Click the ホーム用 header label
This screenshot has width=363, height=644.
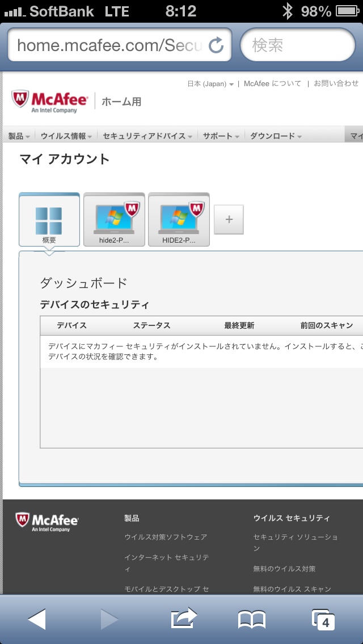(x=121, y=101)
